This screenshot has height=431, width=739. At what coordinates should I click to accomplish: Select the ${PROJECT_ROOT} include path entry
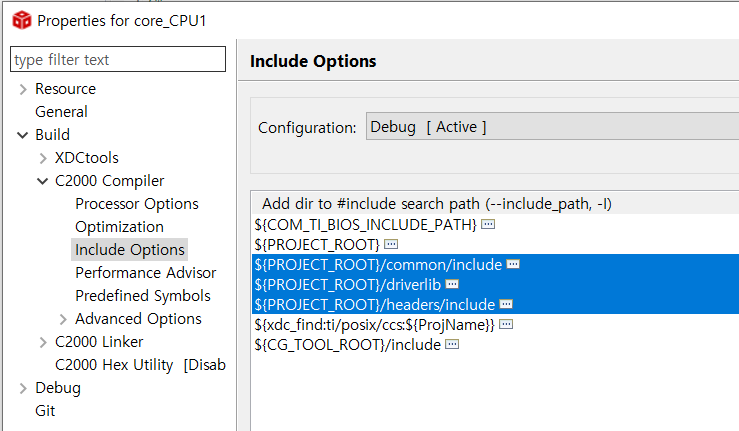(317, 244)
